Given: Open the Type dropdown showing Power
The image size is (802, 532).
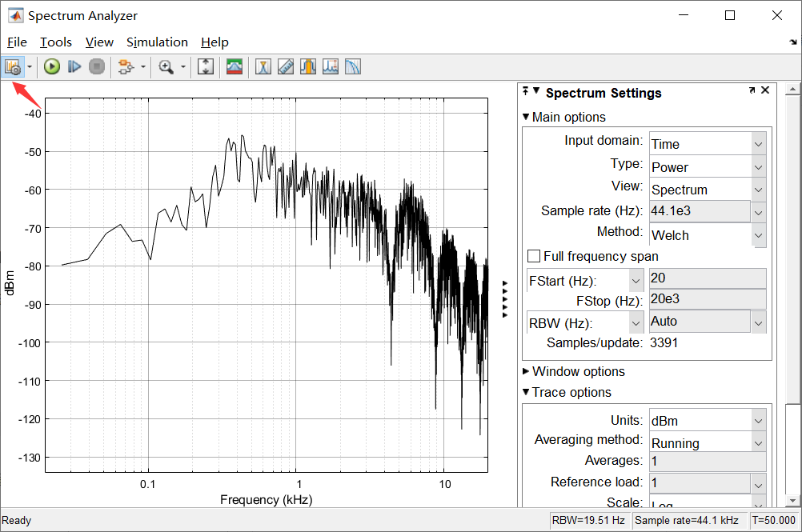Looking at the screenshot, I should click(x=708, y=167).
